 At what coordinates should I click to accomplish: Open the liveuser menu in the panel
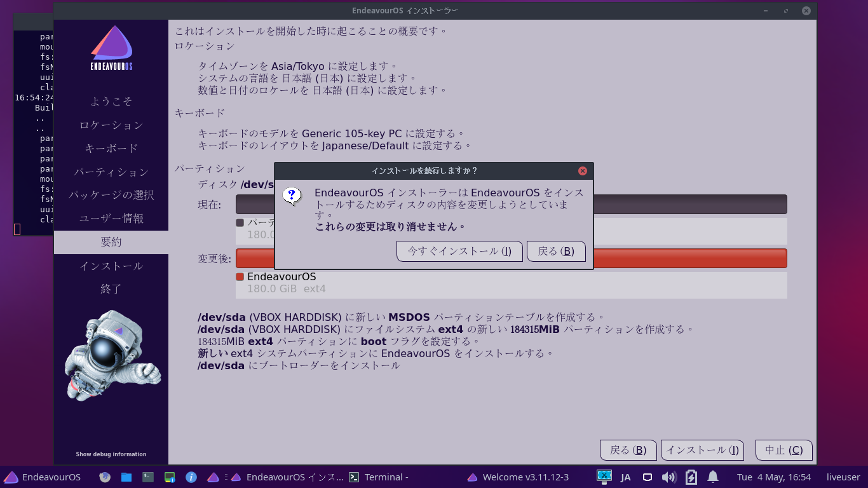click(x=843, y=477)
